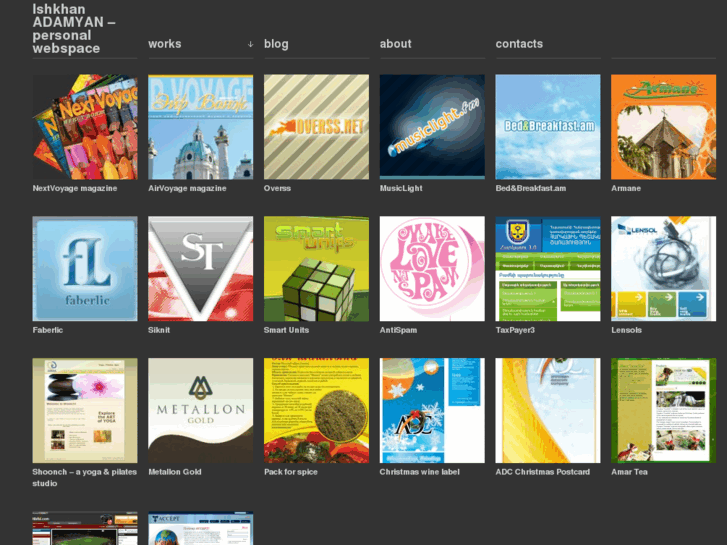Screen dimensions: 727x545
Task: Open the Make Love Not Spam thumbnail
Action: click(x=432, y=269)
